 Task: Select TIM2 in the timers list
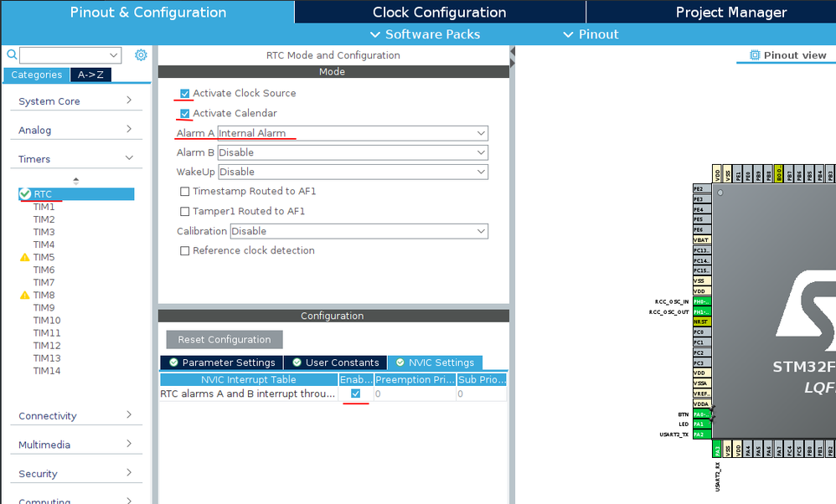point(44,219)
